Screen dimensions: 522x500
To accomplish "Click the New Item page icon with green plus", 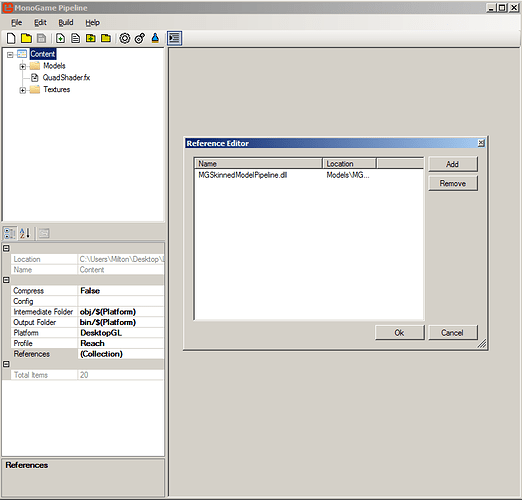I will coord(60,38).
